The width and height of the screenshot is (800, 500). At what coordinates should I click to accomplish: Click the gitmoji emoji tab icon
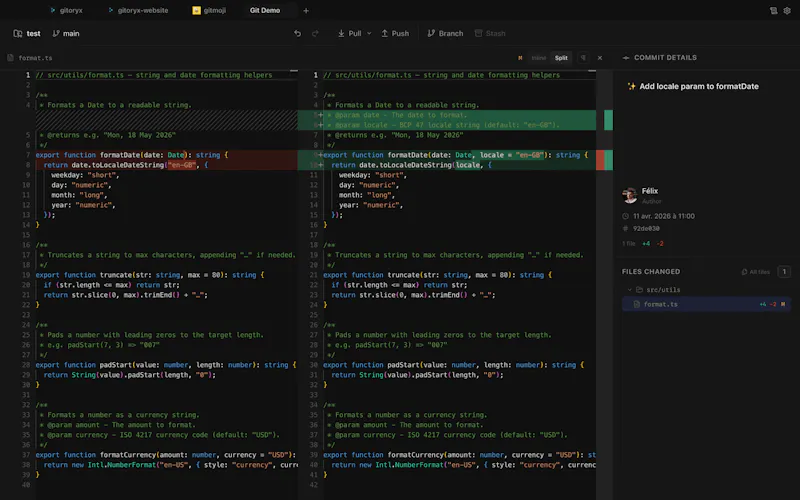tap(196, 10)
